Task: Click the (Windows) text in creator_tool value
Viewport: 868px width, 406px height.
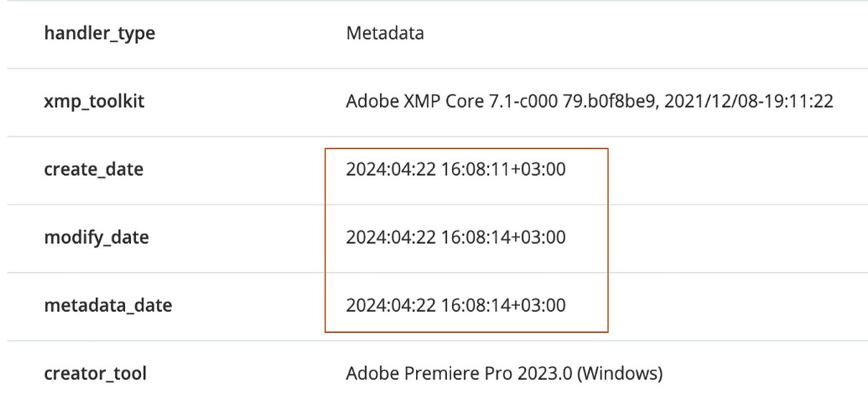Action: (x=621, y=374)
